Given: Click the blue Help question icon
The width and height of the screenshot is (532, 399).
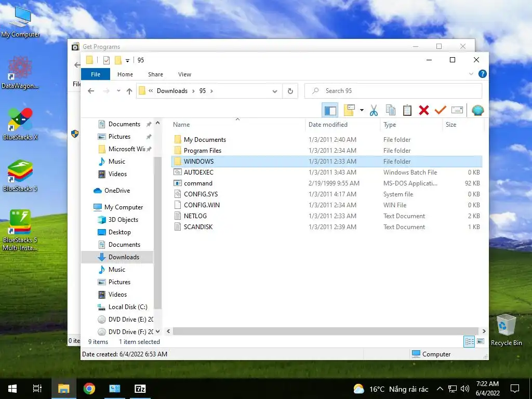Looking at the screenshot, I should (482, 74).
